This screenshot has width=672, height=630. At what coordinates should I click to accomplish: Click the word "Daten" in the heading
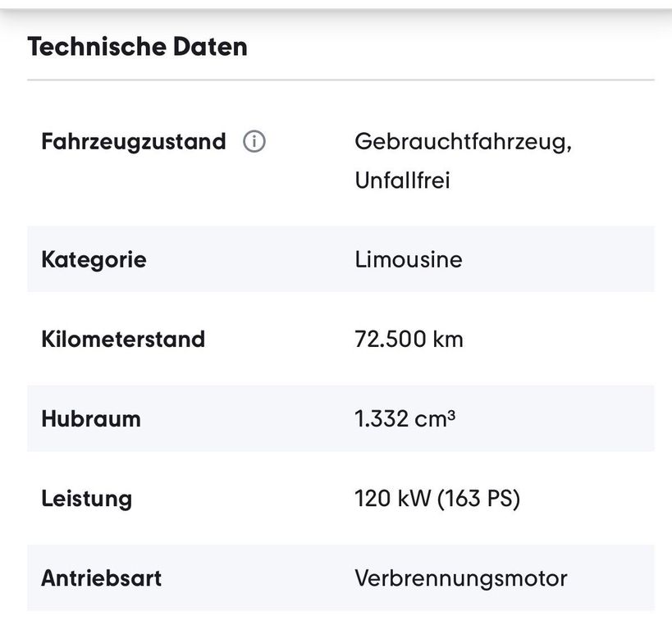[210, 46]
